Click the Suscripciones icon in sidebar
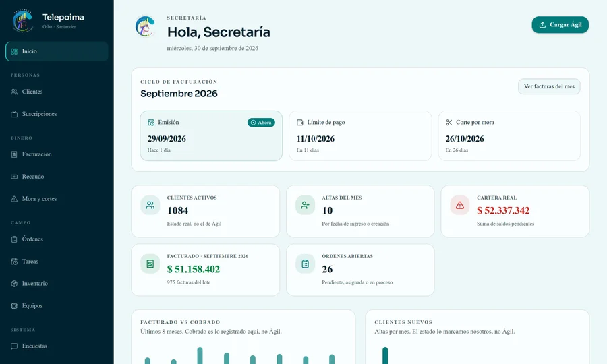 coord(14,114)
